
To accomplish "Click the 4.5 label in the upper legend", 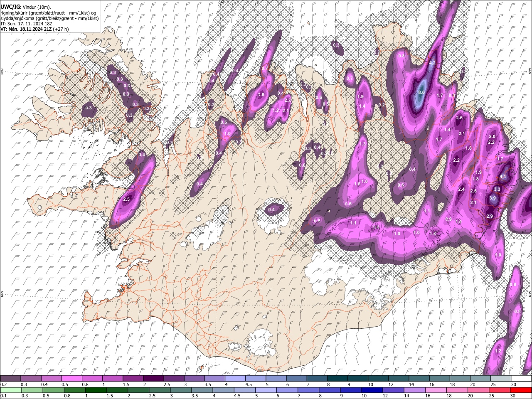I will 249,384.
